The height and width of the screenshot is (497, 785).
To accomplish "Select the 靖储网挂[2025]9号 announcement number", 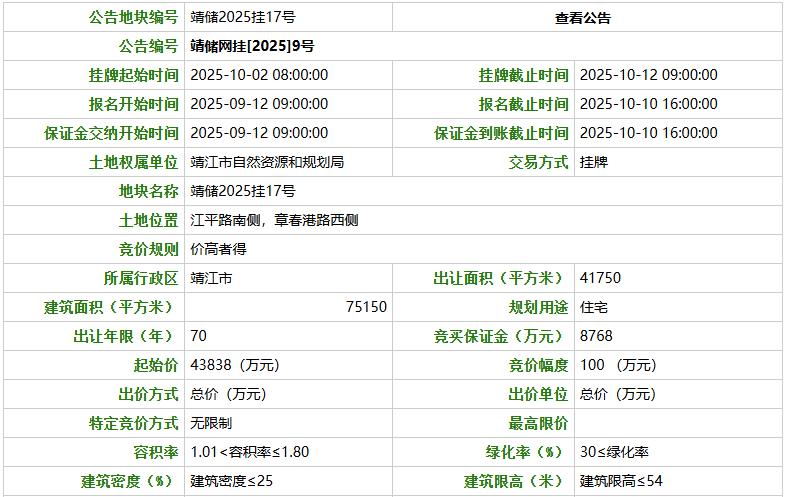I will pos(252,46).
